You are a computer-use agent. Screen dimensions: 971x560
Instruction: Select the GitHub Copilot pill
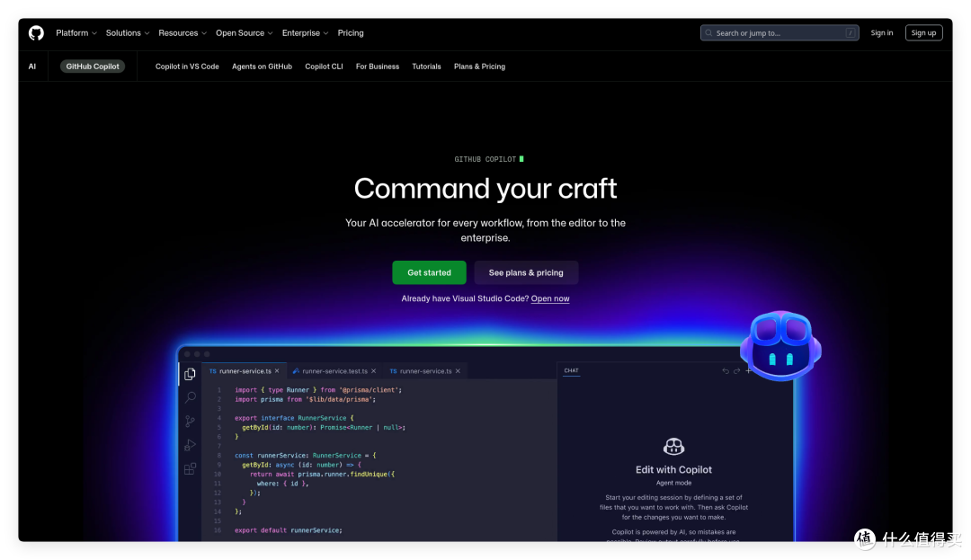[93, 67]
